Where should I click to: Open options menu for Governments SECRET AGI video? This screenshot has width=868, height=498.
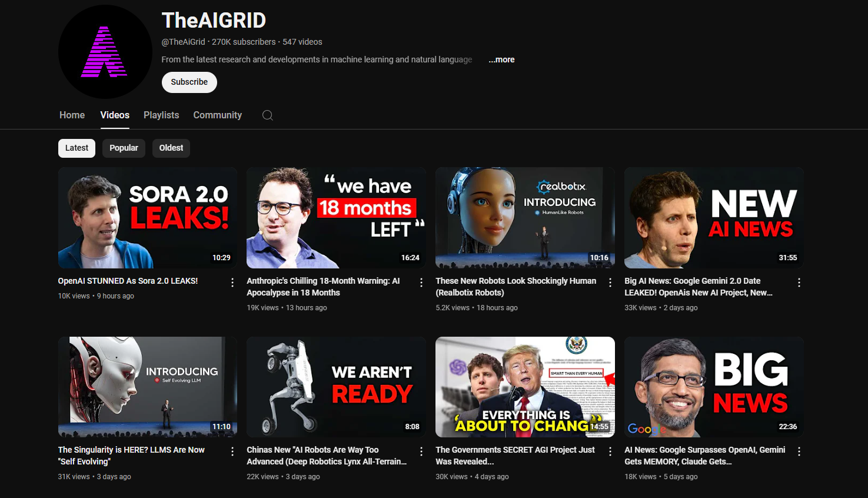(x=610, y=451)
